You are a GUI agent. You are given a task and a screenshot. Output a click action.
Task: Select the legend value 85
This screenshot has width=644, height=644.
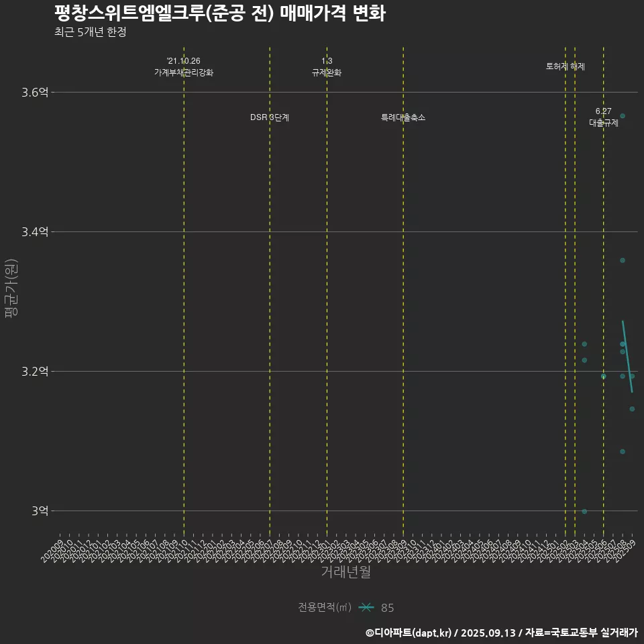[387, 608]
